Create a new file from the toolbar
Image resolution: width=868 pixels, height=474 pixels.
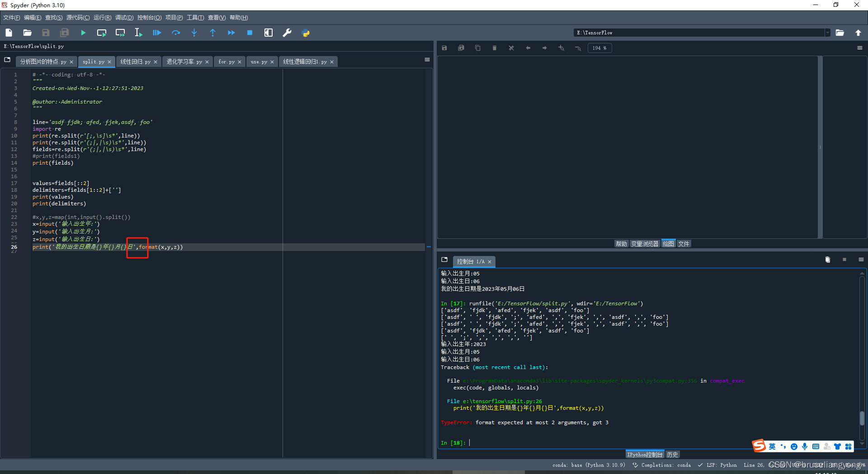[x=9, y=33]
